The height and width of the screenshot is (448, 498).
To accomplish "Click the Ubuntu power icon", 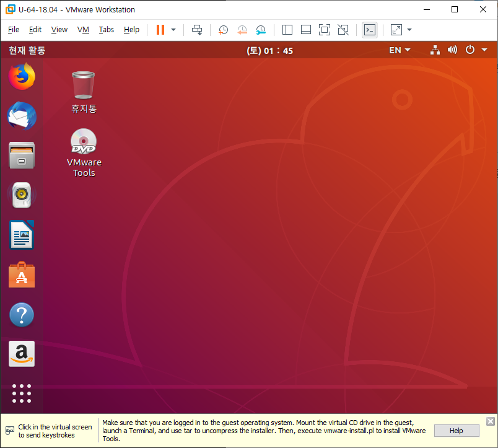I will click(x=470, y=50).
